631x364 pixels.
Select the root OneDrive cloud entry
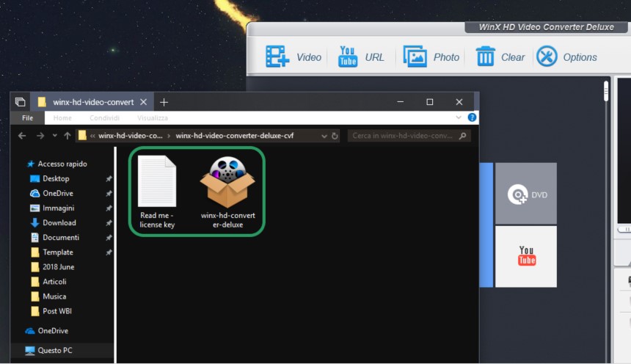coord(53,331)
